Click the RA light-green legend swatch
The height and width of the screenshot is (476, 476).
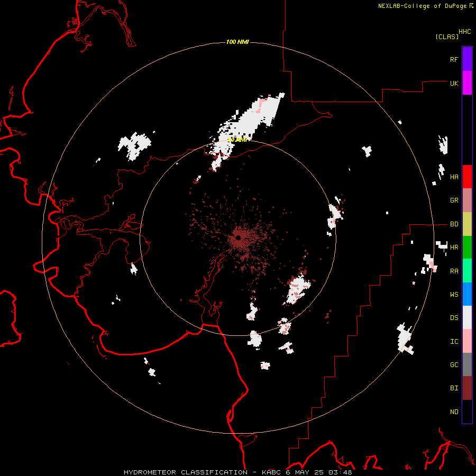tap(467, 271)
